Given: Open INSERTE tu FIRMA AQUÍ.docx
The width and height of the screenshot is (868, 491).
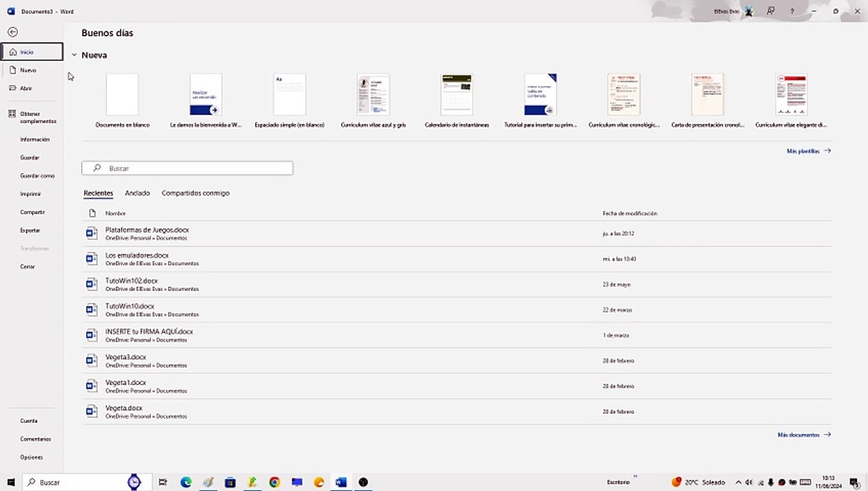Looking at the screenshot, I should pyautogui.click(x=457, y=336).
